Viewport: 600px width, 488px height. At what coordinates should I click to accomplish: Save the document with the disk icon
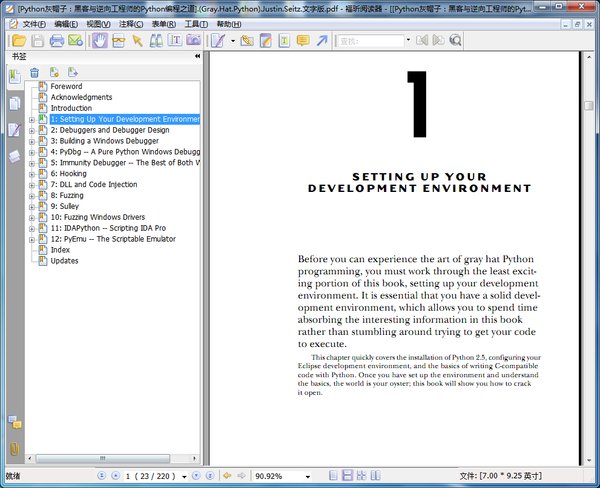click(38, 40)
